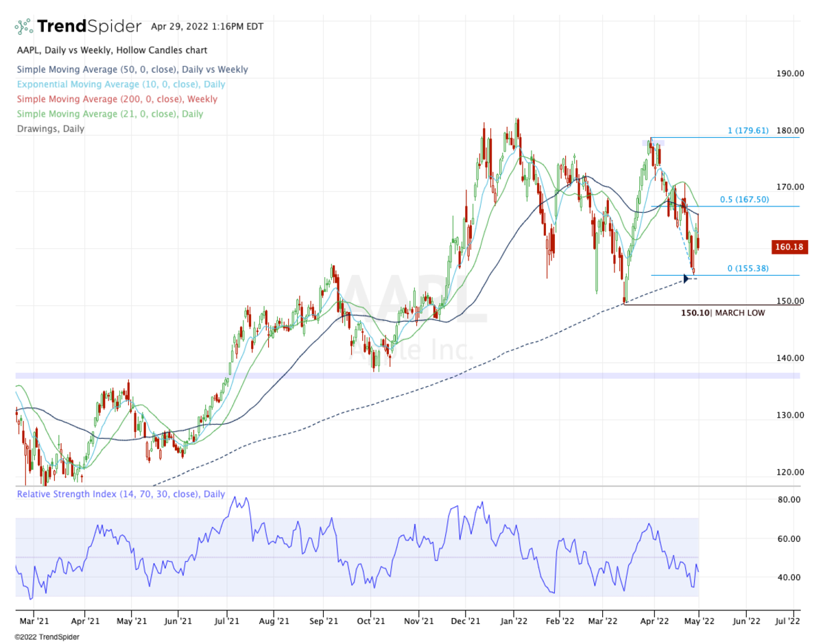The image size is (823, 644).
Task: Click the Sep '21 date axis label
Action: pyautogui.click(x=322, y=621)
